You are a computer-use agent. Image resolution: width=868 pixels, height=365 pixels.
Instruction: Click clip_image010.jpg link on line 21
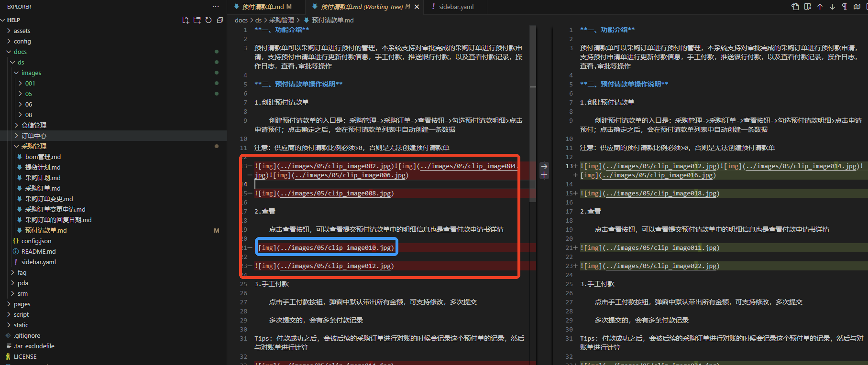click(x=336, y=247)
